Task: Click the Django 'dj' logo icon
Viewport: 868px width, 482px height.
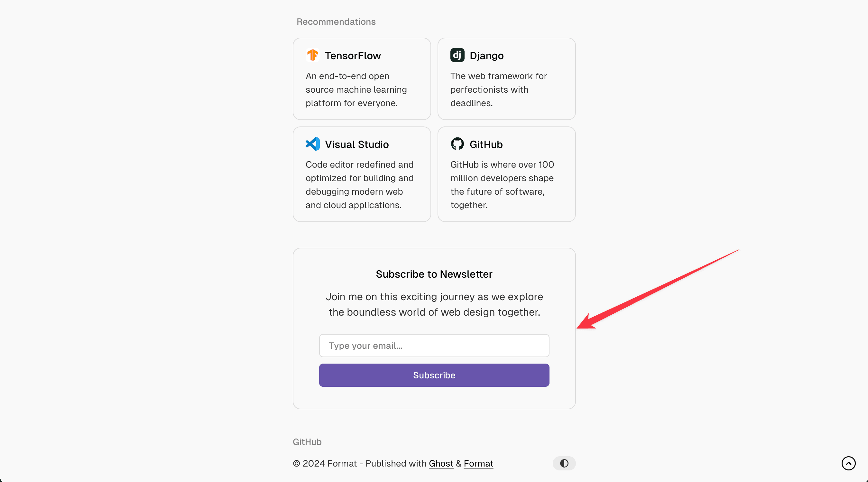Action: 457,55
